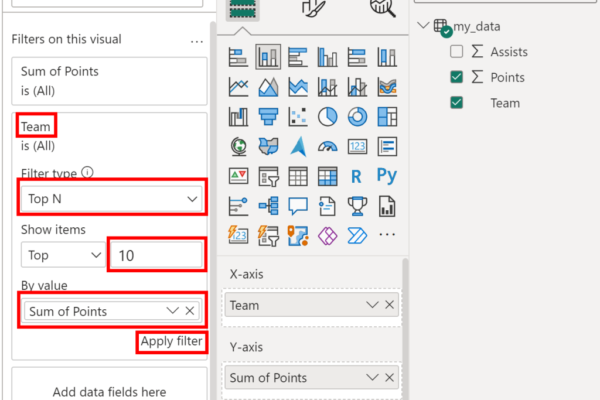
Task: Select the Power Automate visual
Action: click(x=357, y=235)
